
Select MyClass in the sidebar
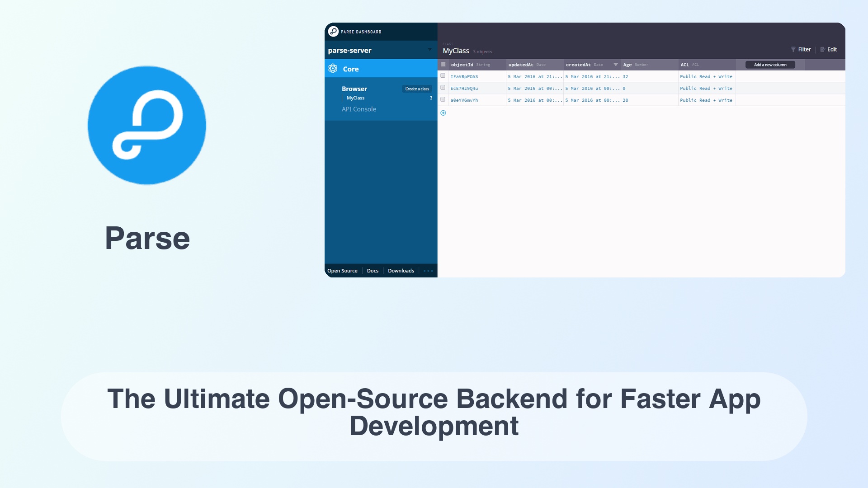pos(355,98)
